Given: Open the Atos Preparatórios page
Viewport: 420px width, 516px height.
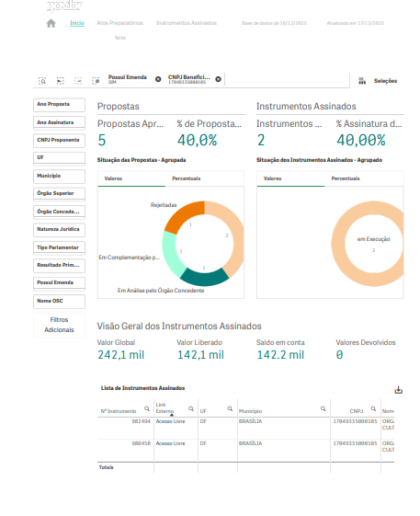Looking at the screenshot, I should (119, 23).
